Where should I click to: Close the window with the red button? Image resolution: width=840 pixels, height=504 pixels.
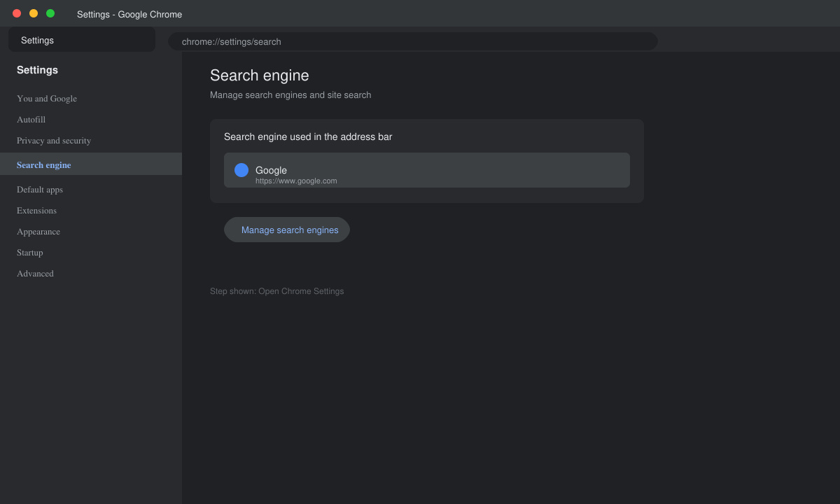[17, 13]
